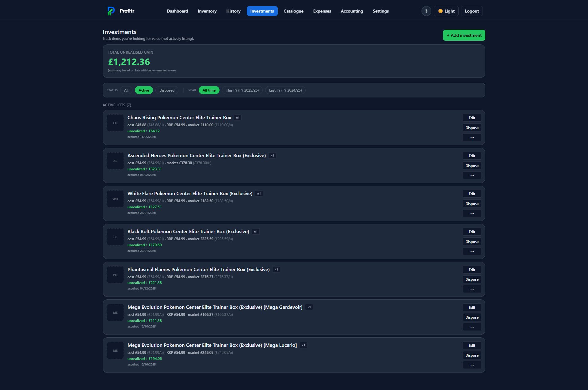Open the Settings page
The width and height of the screenshot is (588, 390).
click(381, 11)
